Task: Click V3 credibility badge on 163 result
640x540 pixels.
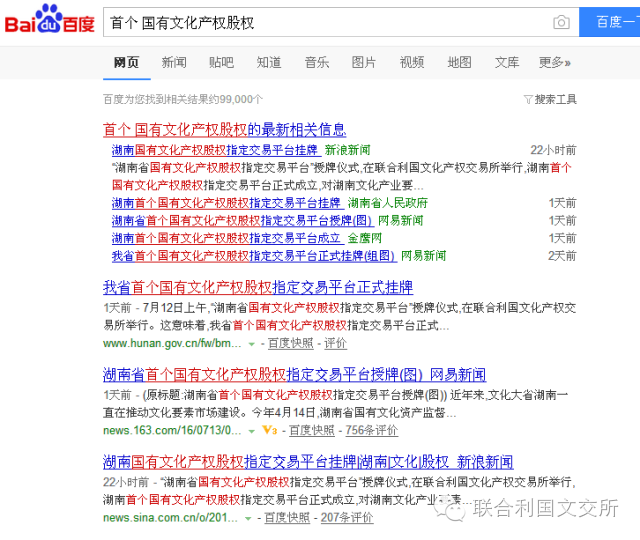Action: pos(269,430)
